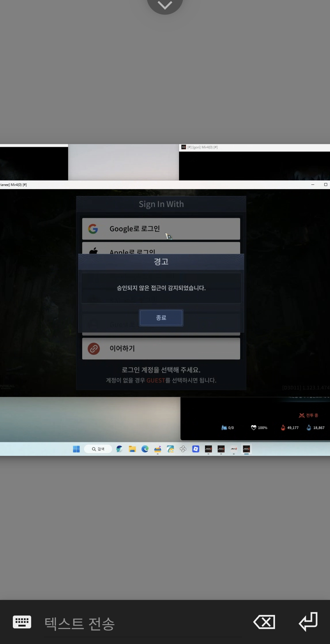Viewport: 330px width, 644px height.
Task: Click the blue mana potion icon
Action: click(x=309, y=428)
